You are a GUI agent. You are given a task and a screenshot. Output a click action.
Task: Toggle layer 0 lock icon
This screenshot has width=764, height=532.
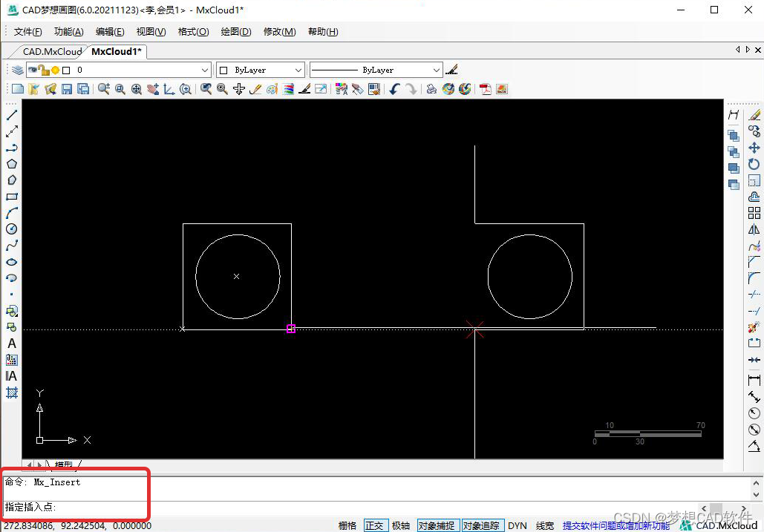click(44, 70)
